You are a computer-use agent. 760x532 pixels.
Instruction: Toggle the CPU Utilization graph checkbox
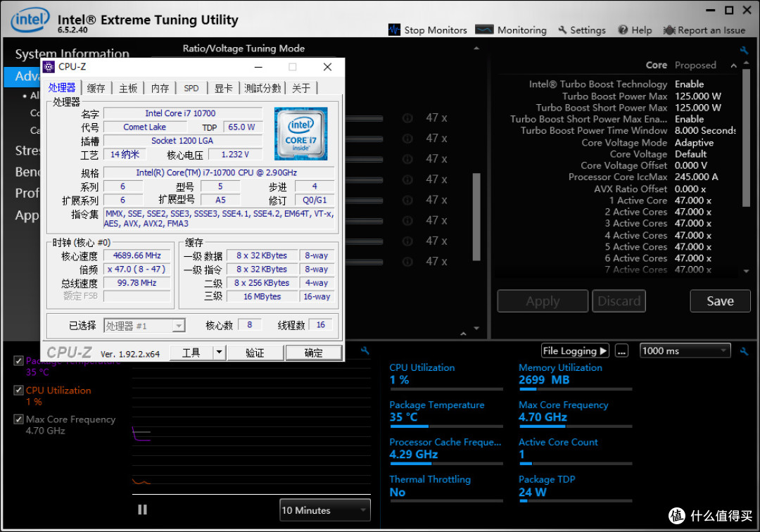point(18,390)
